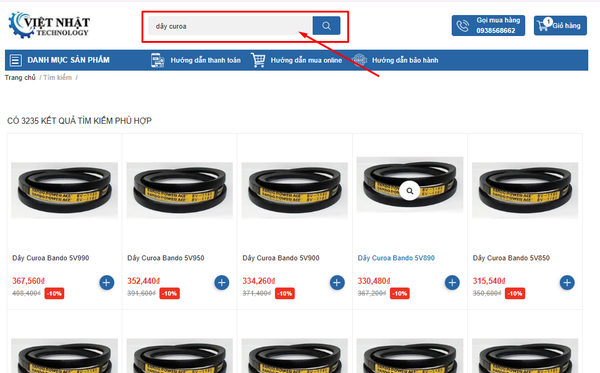Open Hướng dẫn mua online page
This screenshot has width=600, height=373.
306,60
